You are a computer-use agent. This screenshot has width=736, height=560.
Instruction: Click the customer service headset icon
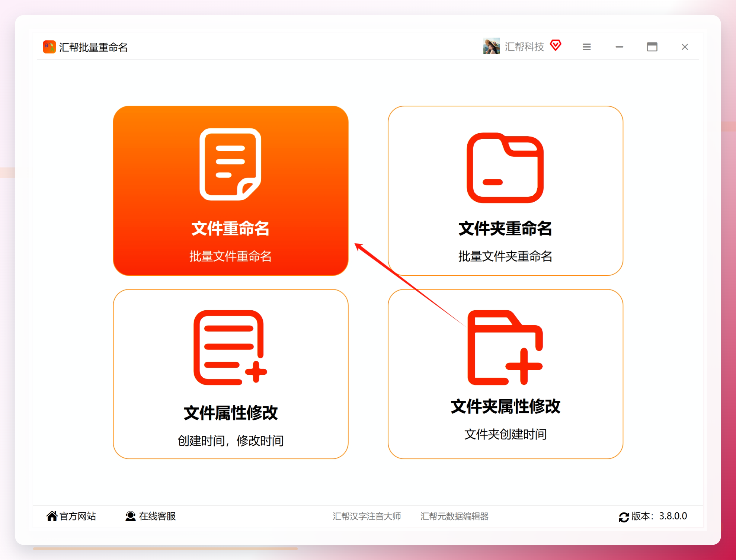click(130, 516)
